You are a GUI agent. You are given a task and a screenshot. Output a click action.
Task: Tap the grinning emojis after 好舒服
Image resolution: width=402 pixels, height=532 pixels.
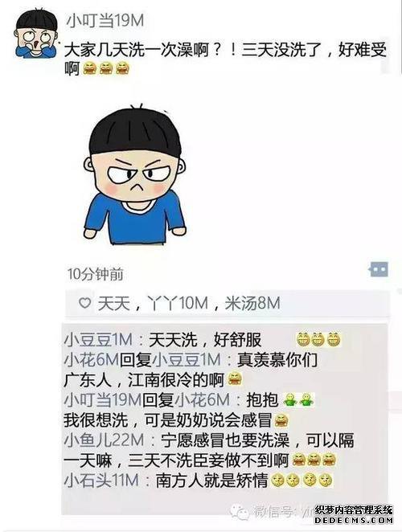click(318, 339)
